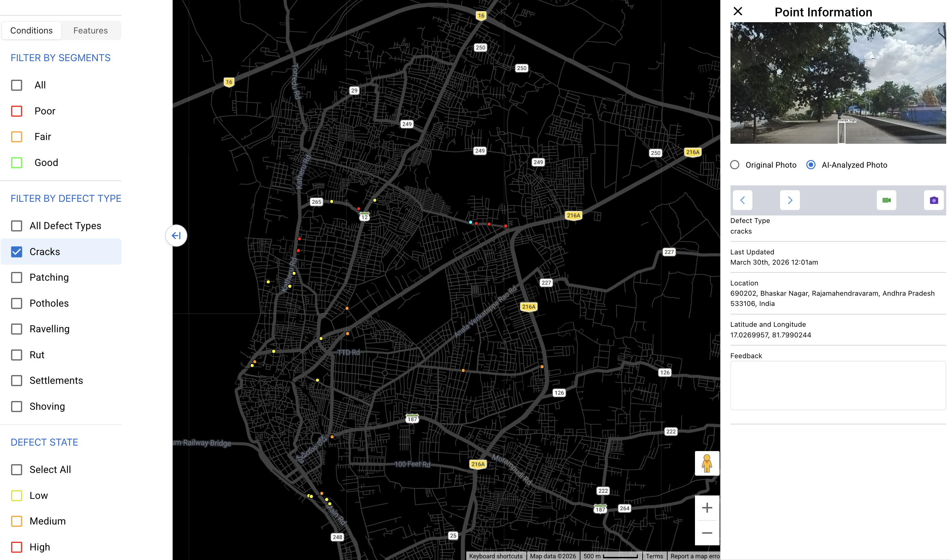Select the Original Photo radio option
Image resolution: width=951 pixels, height=560 pixels.
click(735, 165)
